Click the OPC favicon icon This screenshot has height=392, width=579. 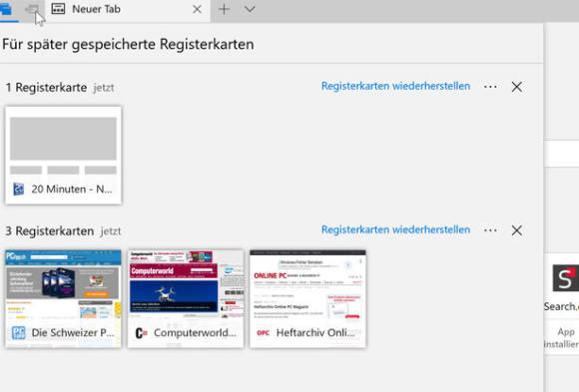[263, 333]
